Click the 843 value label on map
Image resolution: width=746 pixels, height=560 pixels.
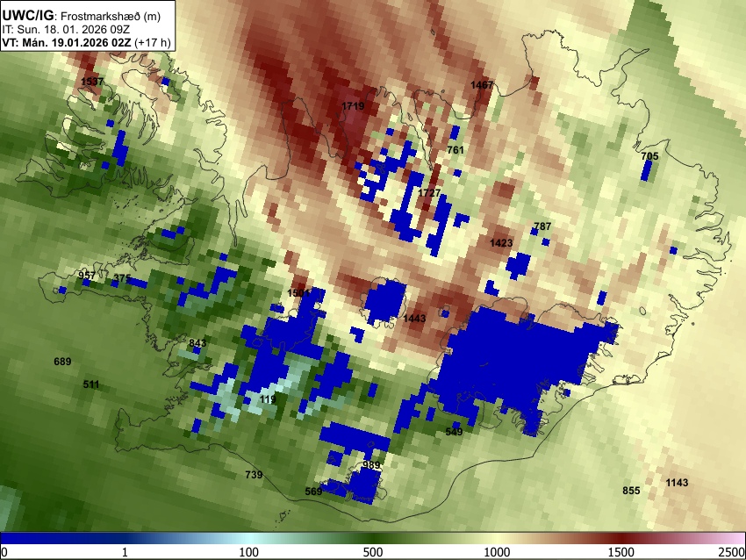tap(197, 343)
